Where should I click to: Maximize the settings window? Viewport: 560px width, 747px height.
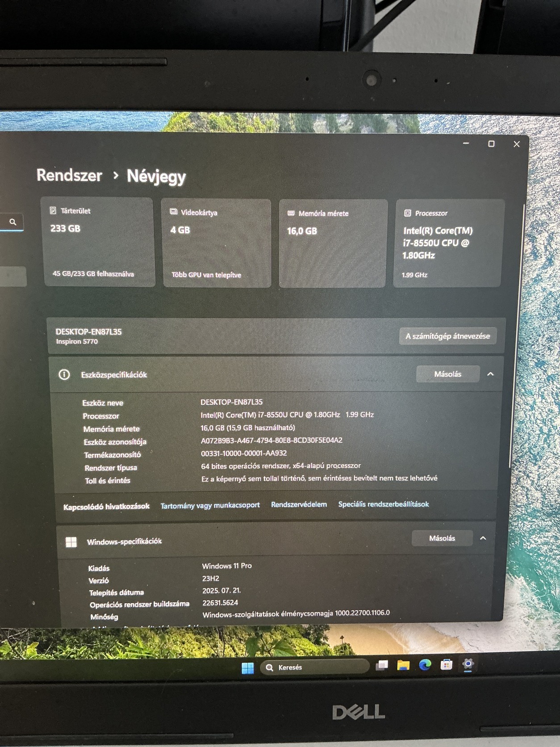491,144
